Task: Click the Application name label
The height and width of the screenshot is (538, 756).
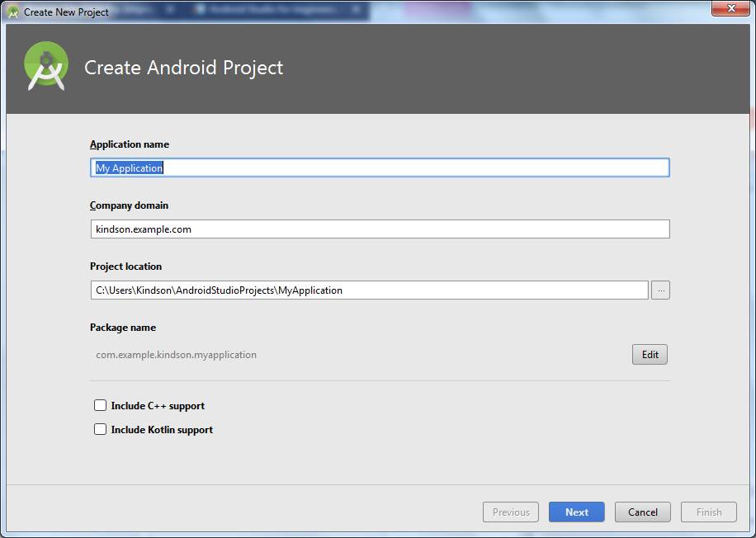Action: coord(130,144)
